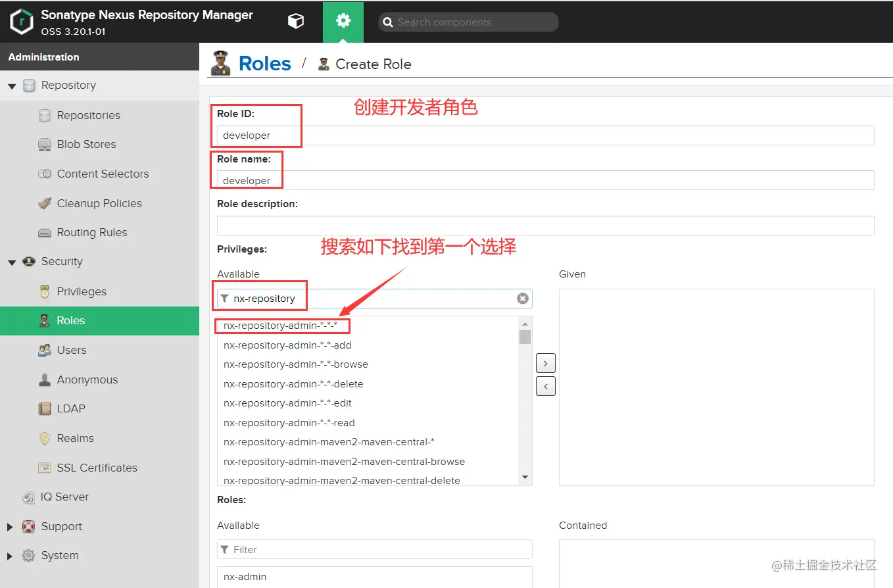Image resolution: width=893 pixels, height=588 pixels.
Task: Expand the Support tree section
Action: [x=10, y=527]
